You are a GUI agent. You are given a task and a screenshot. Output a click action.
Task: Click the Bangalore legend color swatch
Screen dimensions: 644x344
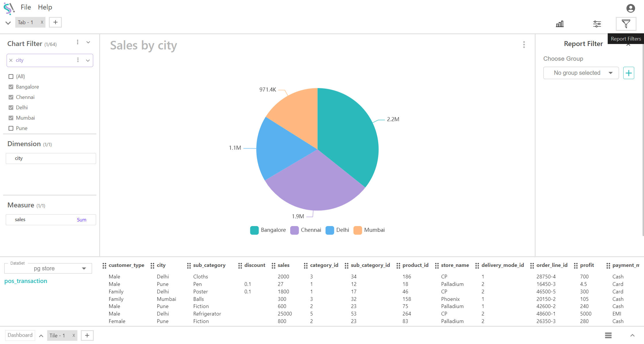254,230
